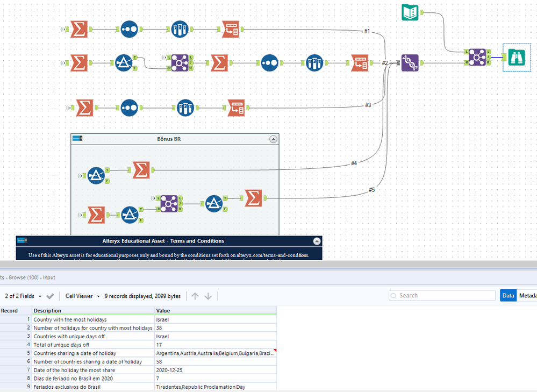Click into the results Search field
The image size is (537, 392).
442,295
